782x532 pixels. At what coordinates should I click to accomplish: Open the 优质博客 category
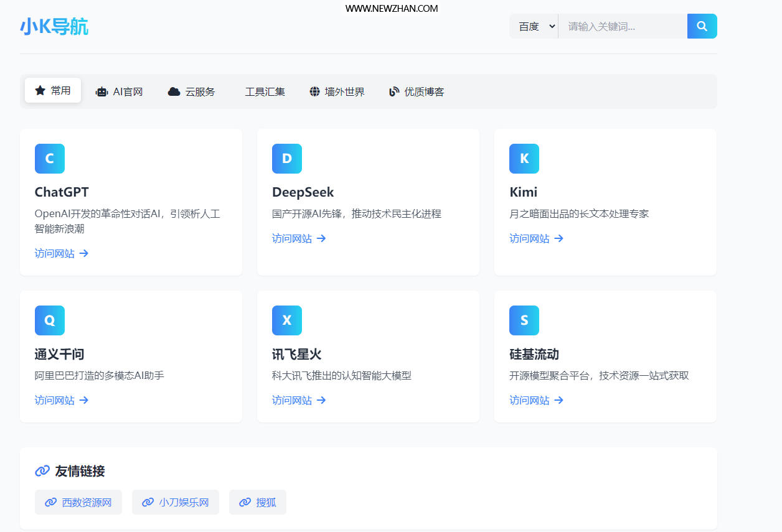(416, 91)
